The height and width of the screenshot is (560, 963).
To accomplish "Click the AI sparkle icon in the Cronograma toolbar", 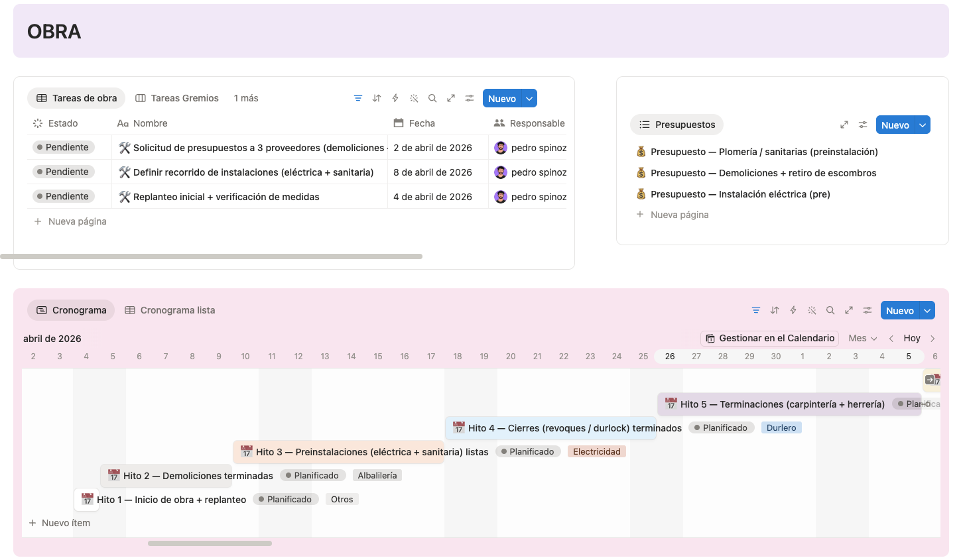I will pyautogui.click(x=812, y=310).
